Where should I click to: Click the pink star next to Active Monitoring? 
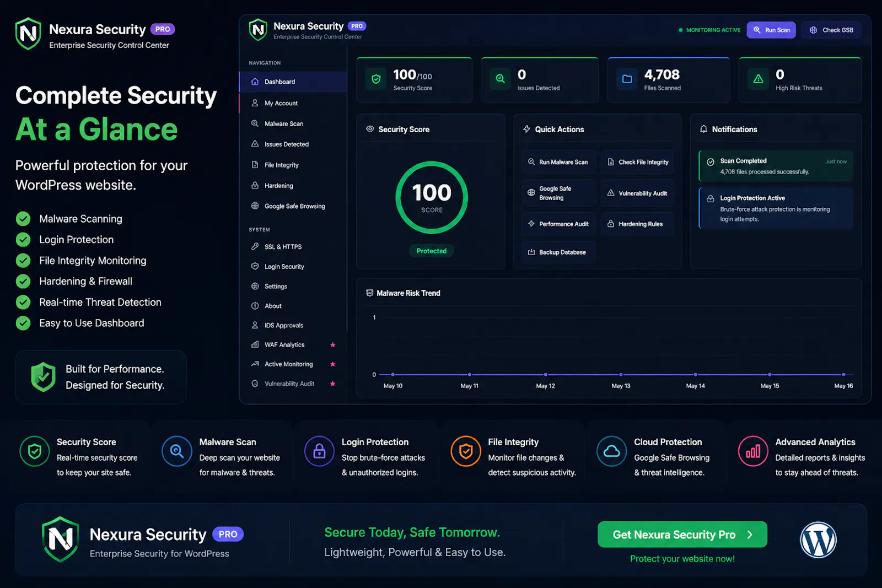point(332,364)
